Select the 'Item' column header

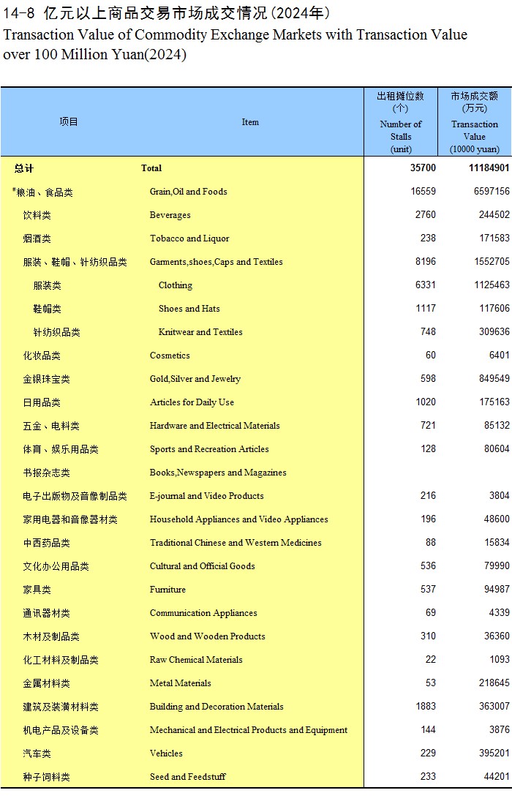(250, 122)
